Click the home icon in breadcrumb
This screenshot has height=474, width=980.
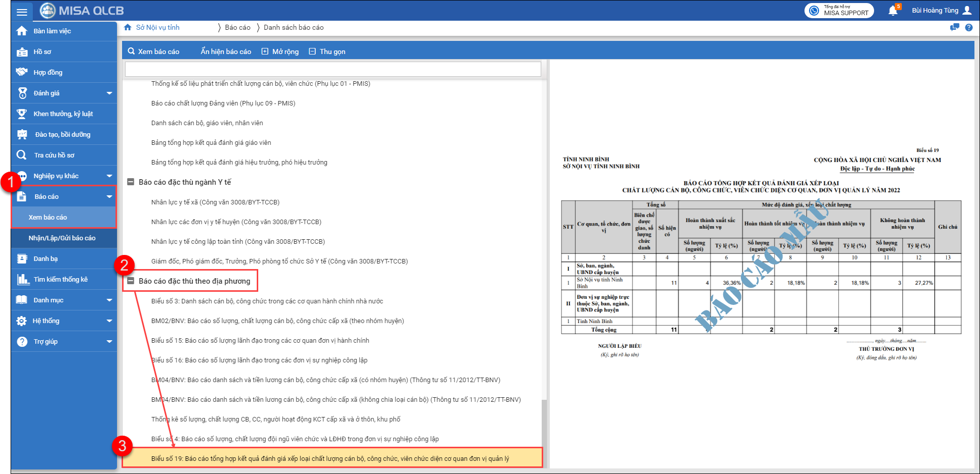[x=128, y=27]
